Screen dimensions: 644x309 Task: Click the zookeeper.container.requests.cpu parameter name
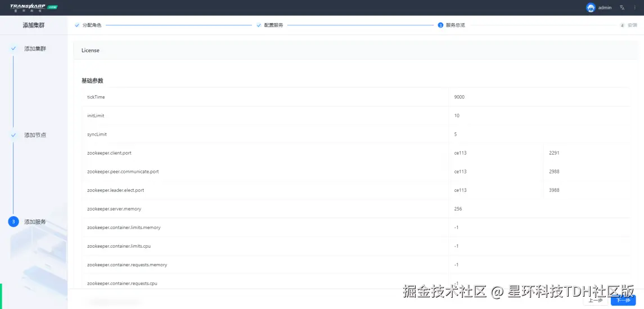[x=122, y=283]
